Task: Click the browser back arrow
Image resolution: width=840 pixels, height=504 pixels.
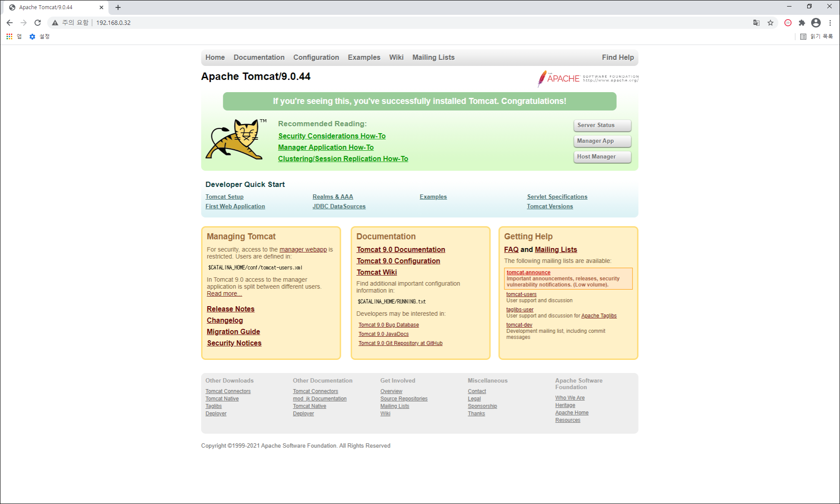Action: click(x=10, y=23)
